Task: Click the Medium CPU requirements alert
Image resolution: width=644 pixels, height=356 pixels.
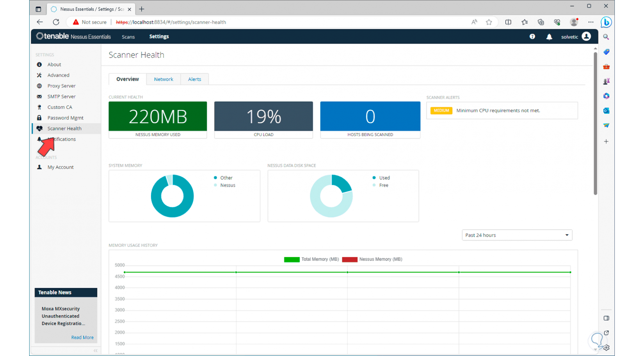Action: tap(502, 111)
